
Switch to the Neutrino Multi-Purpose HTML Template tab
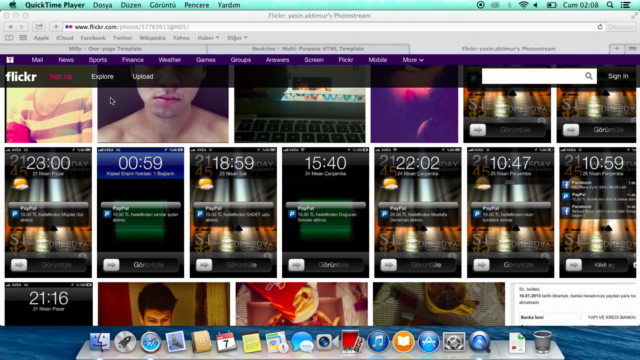pos(308,49)
